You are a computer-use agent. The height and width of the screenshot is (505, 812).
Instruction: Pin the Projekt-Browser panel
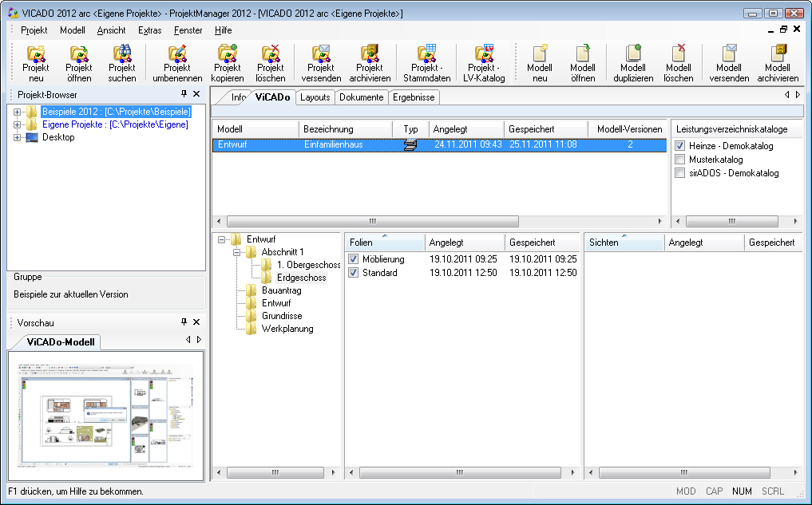(x=184, y=93)
